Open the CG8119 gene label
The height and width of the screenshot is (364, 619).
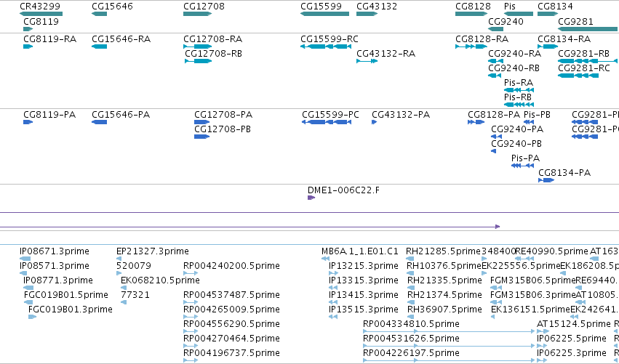coord(41,21)
